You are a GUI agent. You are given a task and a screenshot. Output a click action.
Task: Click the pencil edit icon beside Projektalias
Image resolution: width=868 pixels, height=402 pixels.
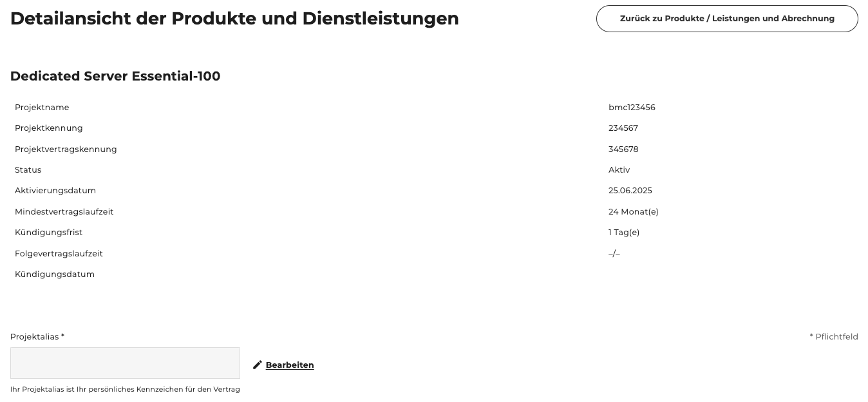coord(258,365)
